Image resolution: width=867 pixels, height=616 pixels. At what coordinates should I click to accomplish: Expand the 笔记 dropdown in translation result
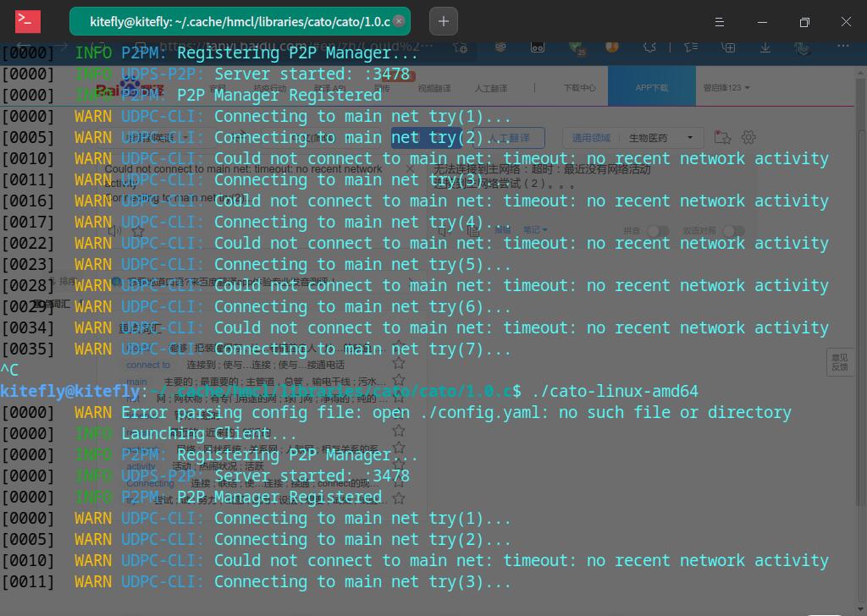click(x=535, y=230)
